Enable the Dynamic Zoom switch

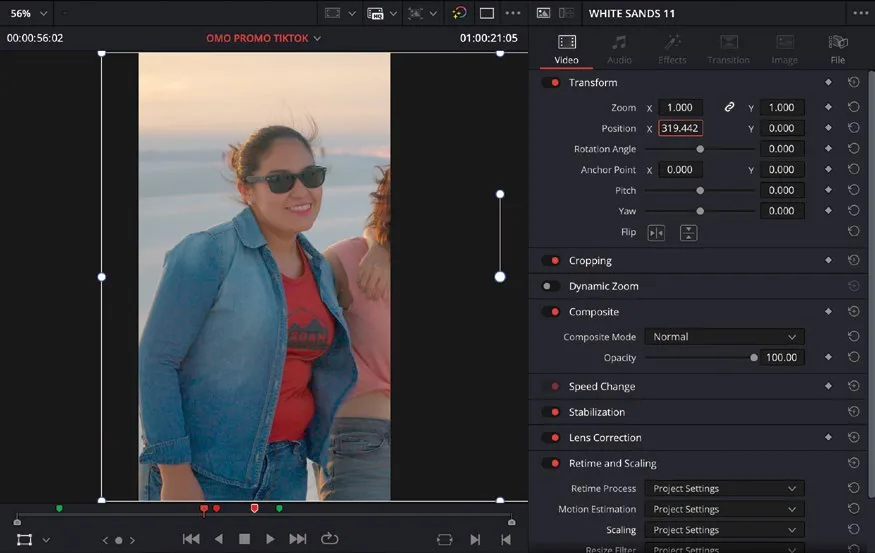[550, 286]
